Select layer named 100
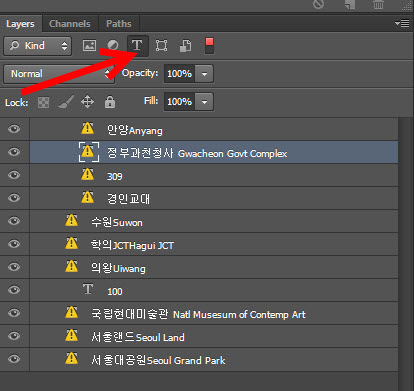This screenshot has height=391, width=414. pyautogui.click(x=115, y=291)
